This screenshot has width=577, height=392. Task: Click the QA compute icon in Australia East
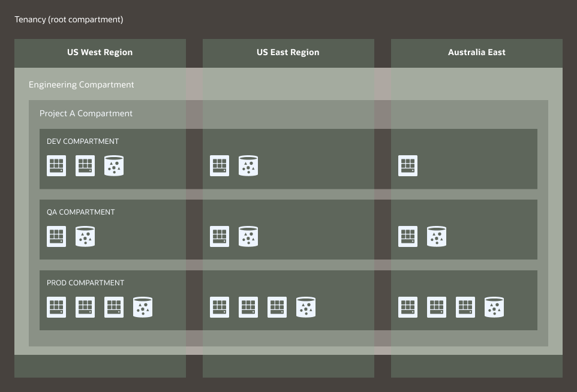click(408, 237)
